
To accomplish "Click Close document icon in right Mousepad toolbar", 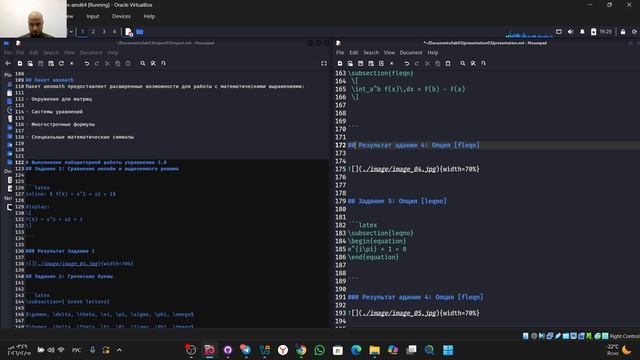I will (x=391, y=63).
